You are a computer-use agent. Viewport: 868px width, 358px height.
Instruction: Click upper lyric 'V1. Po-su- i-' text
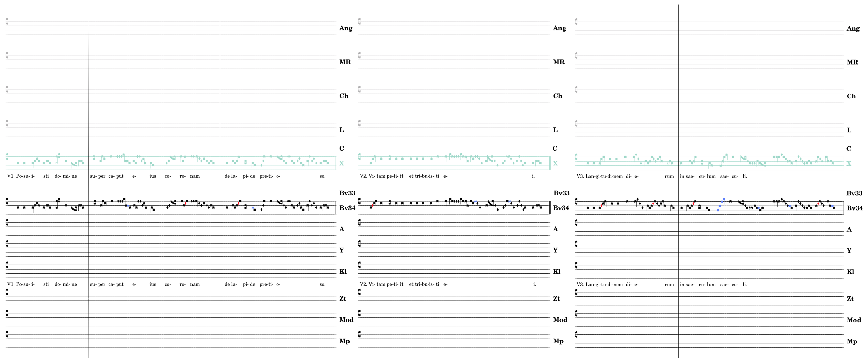[x=21, y=176]
